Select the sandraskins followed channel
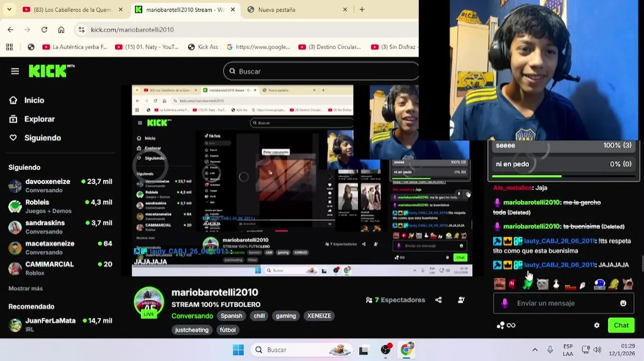The width and height of the screenshot is (644, 361). pyautogui.click(x=60, y=227)
